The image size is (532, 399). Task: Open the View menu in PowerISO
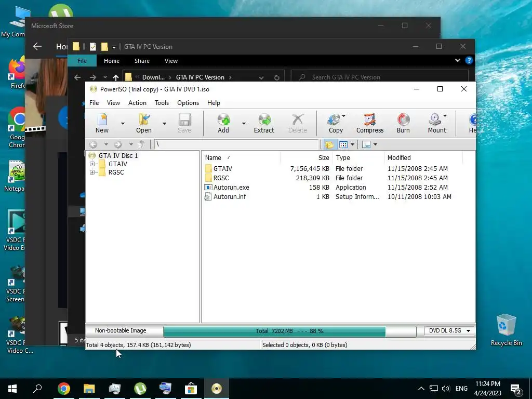pyautogui.click(x=113, y=103)
